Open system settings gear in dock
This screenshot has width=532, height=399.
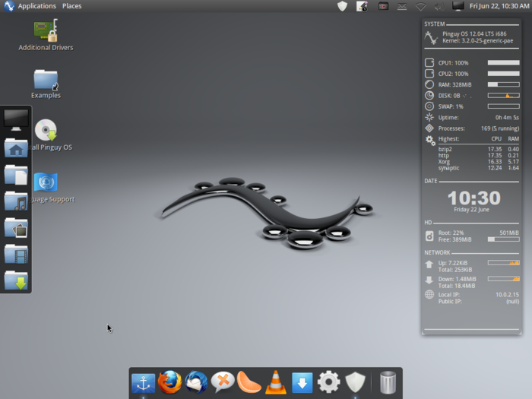(x=328, y=382)
